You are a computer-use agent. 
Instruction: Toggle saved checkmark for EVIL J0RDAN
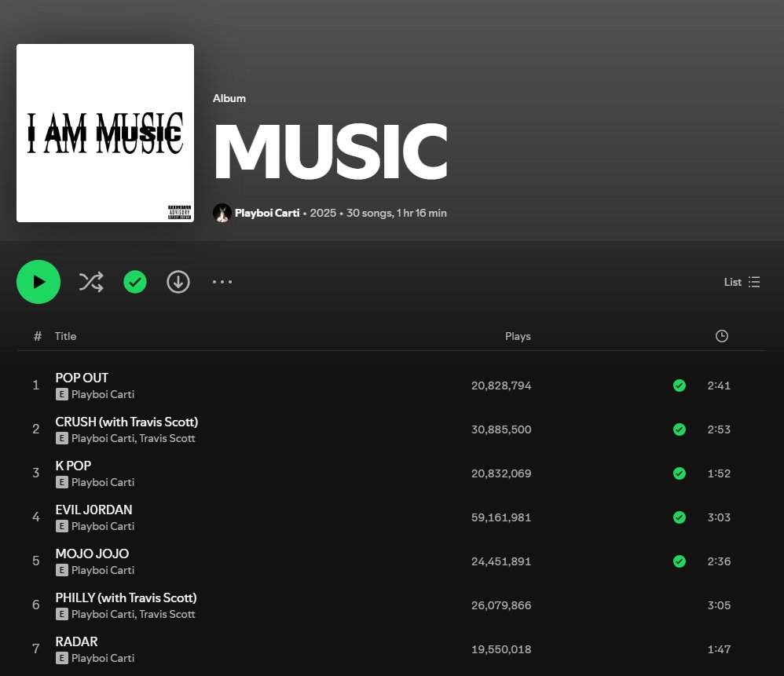(x=679, y=517)
